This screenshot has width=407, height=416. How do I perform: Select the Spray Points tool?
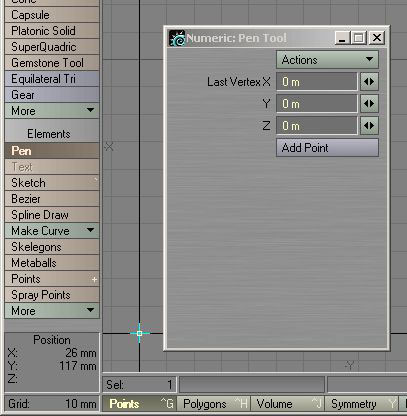point(52,295)
